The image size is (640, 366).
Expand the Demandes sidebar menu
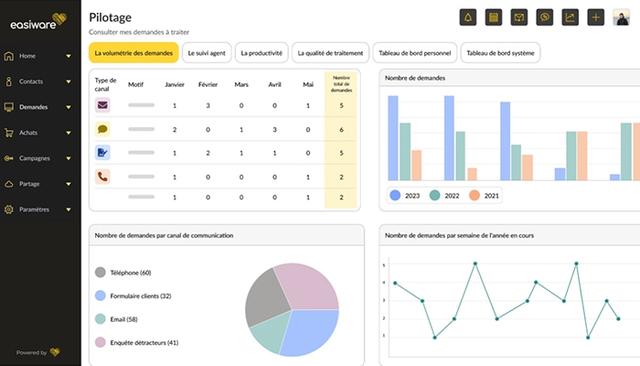[x=69, y=107]
